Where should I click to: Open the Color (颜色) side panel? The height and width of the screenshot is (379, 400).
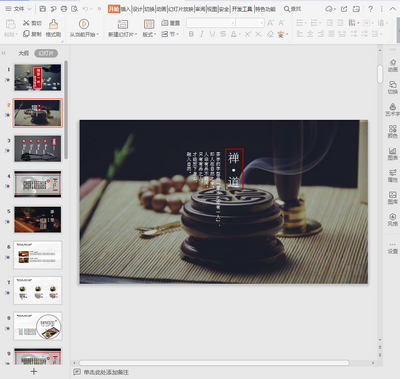(393, 131)
